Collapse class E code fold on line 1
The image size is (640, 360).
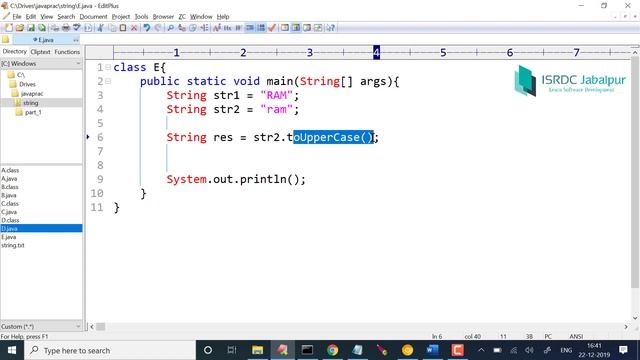pyautogui.click(x=108, y=67)
